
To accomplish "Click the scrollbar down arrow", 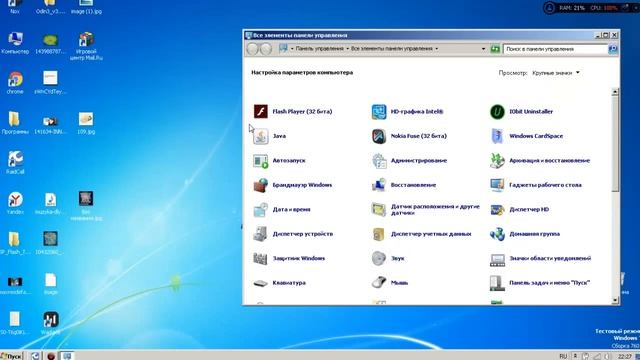I will 615,300.
